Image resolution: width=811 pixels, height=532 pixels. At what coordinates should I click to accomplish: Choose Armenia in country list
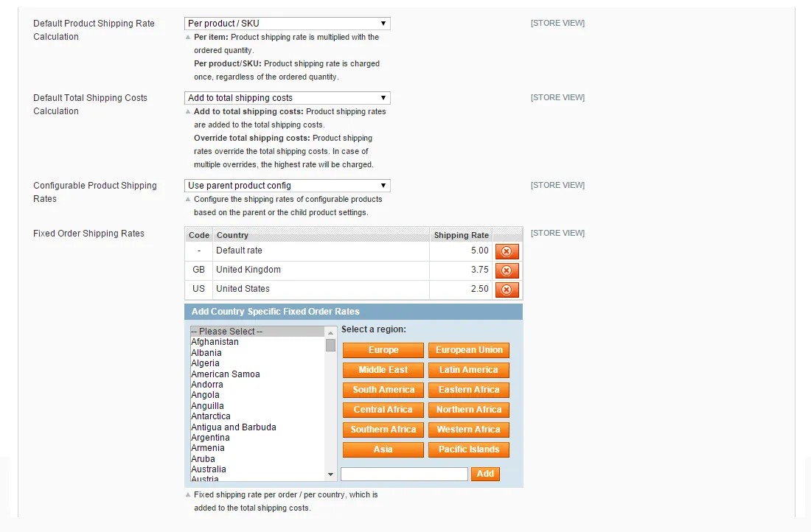pos(257,448)
